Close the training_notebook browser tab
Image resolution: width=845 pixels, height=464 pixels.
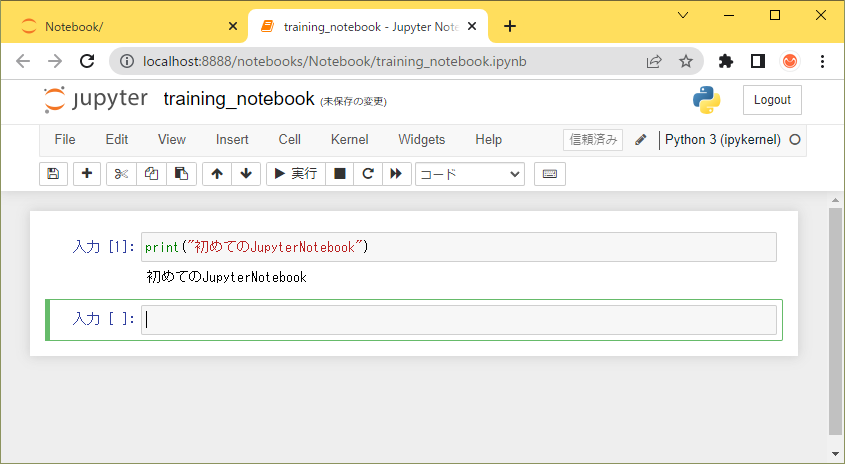(472, 26)
